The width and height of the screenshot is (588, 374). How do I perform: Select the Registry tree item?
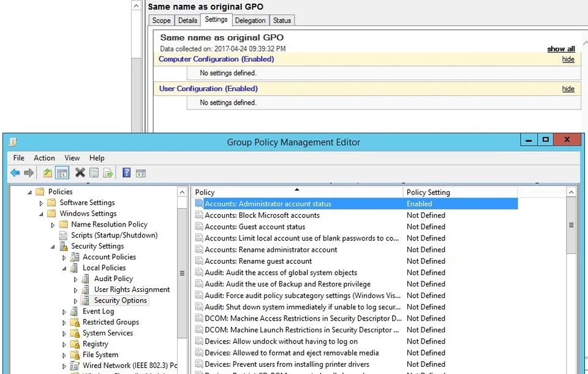point(96,344)
